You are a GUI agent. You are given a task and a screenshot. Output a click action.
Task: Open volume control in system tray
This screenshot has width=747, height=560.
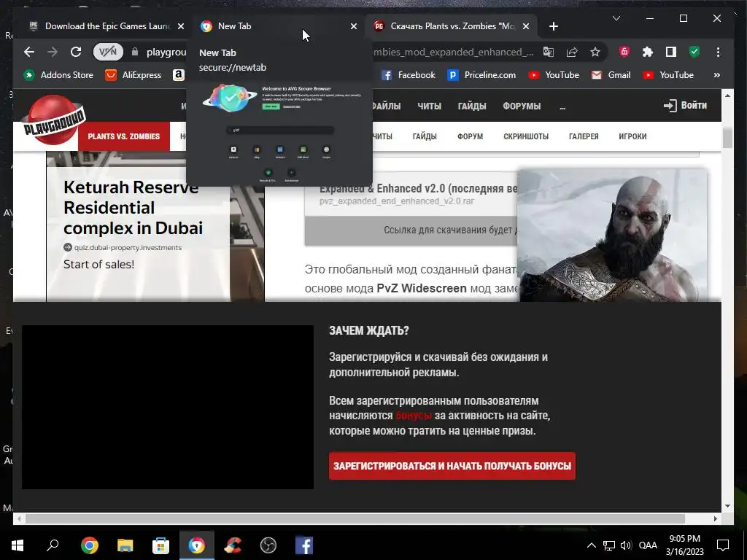pyautogui.click(x=625, y=545)
